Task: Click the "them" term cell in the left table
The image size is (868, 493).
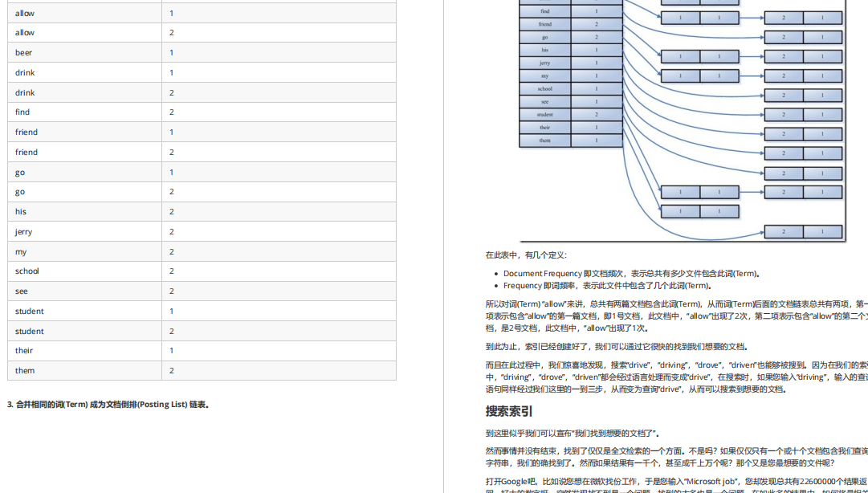Action: point(84,371)
